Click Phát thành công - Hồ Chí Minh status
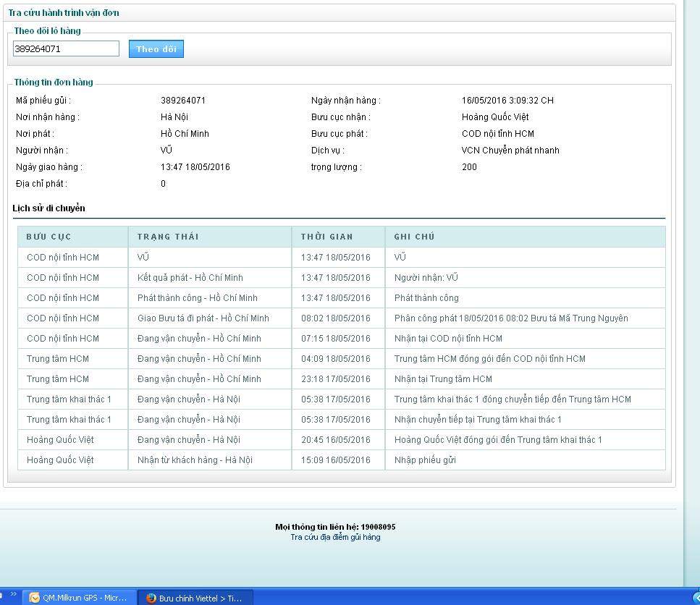700x605 pixels. [x=198, y=298]
